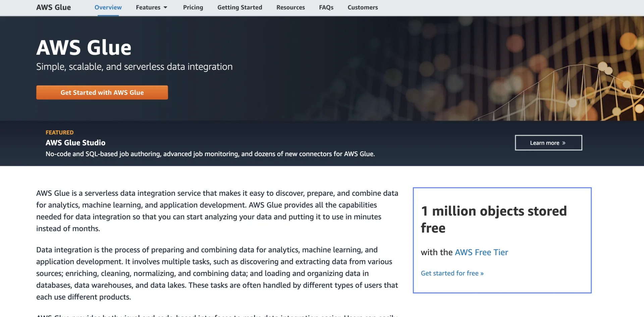Click Learn more about AWS Glue Studio
The image size is (644, 317).
[x=548, y=143]
